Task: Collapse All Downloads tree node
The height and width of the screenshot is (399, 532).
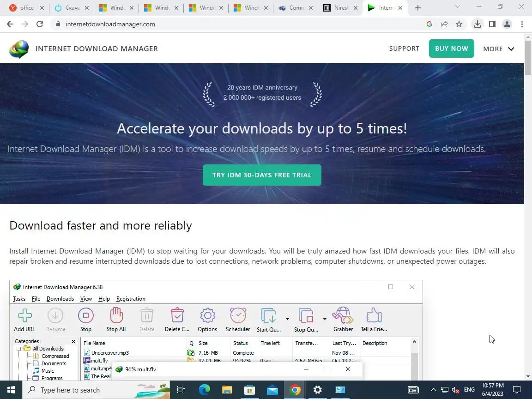Action: click(x=19, y=349)
